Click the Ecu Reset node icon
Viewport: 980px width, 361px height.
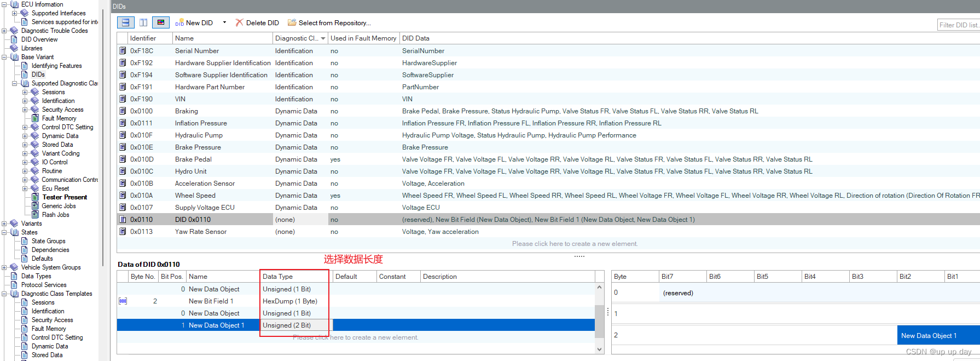[x=35, y=188]
